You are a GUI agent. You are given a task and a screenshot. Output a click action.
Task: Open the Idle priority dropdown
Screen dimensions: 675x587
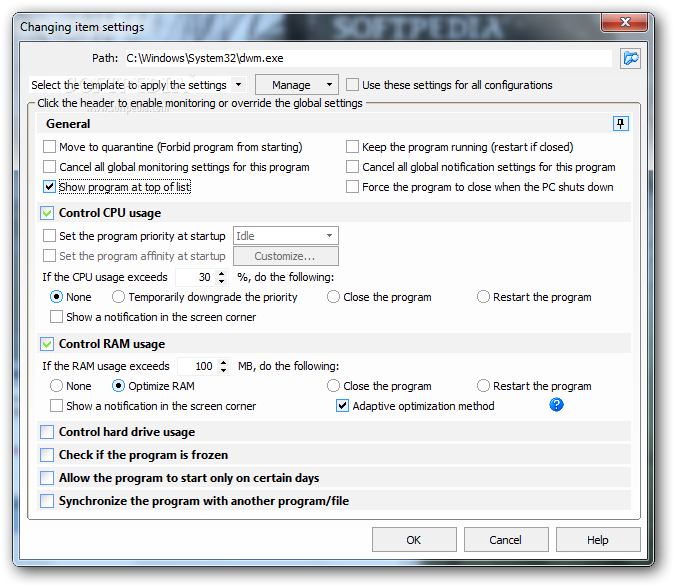286,236
